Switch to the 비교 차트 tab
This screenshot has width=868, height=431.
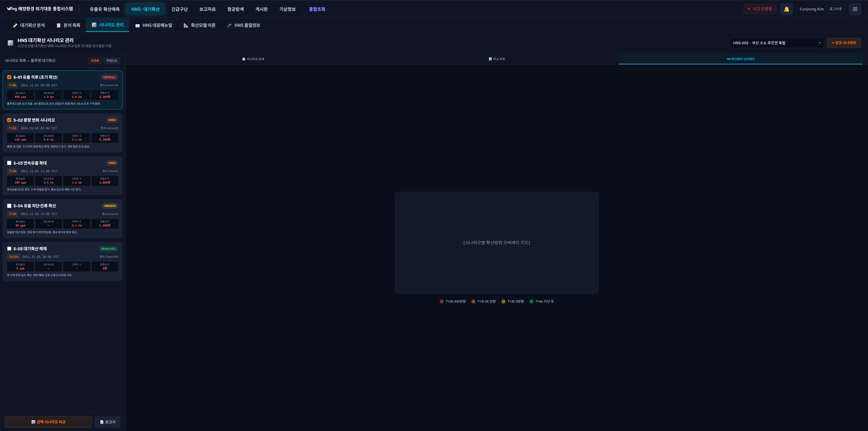pyautogui.click(x=497, y=59)
